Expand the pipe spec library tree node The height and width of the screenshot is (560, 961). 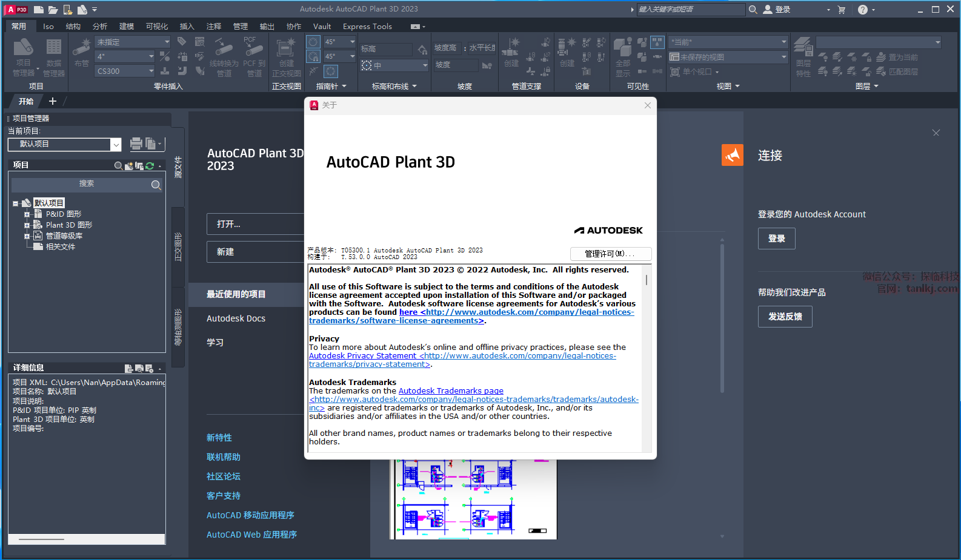click(27, 236)
